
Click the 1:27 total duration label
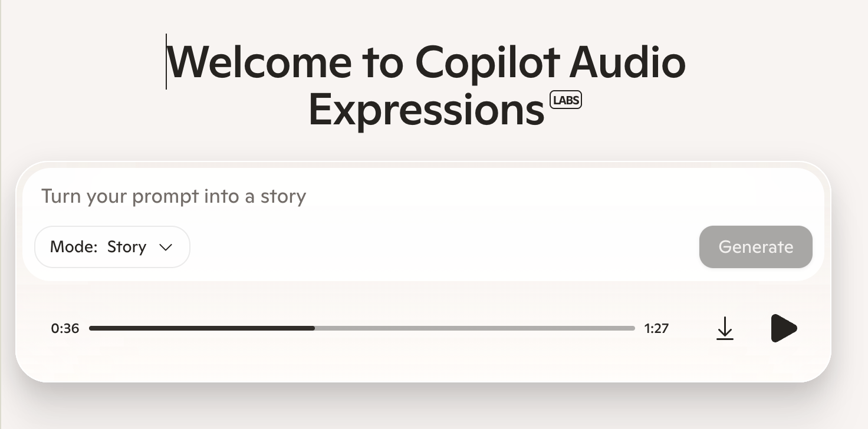click(x=656, y=328)
